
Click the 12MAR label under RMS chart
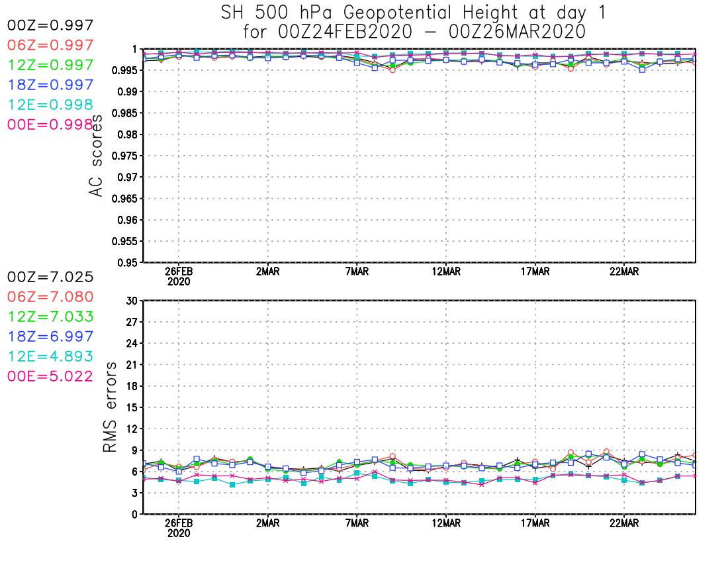pos(446,523)
